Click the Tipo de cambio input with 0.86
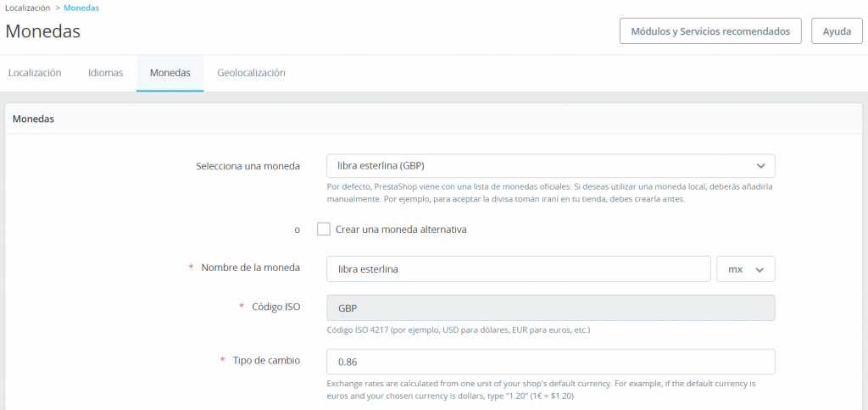This screenshot has width=868, height=410. [x=550, y=362]
